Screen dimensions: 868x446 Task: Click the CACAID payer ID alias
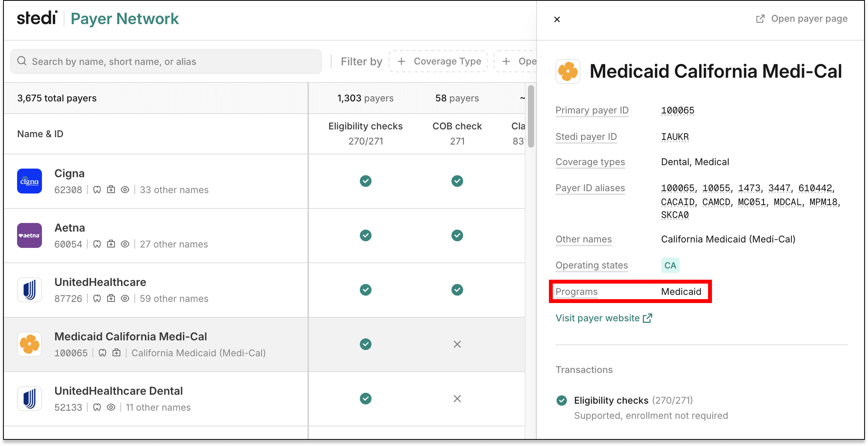[678, 202]
